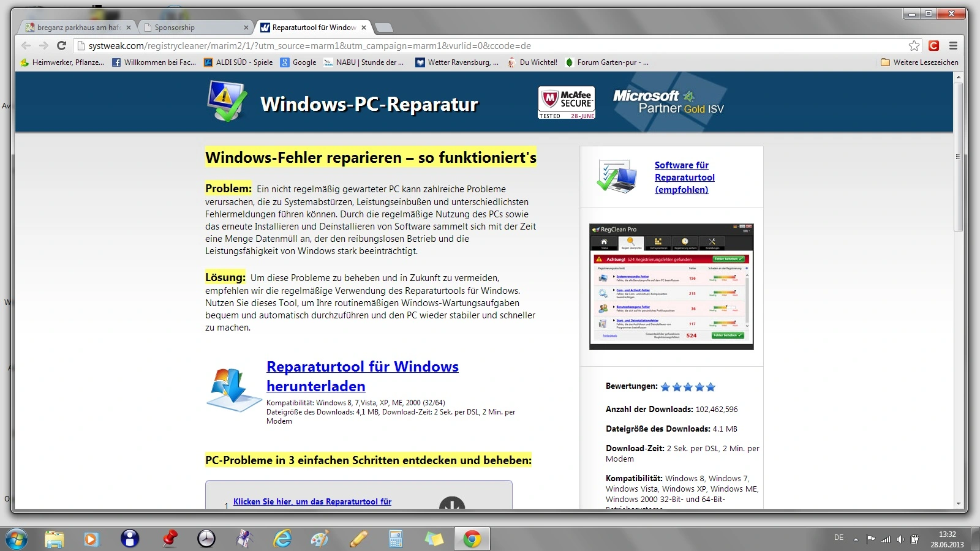Open the ALDI SÜD - Spiele bookmark
980x551 pixels.
(238, 62)
